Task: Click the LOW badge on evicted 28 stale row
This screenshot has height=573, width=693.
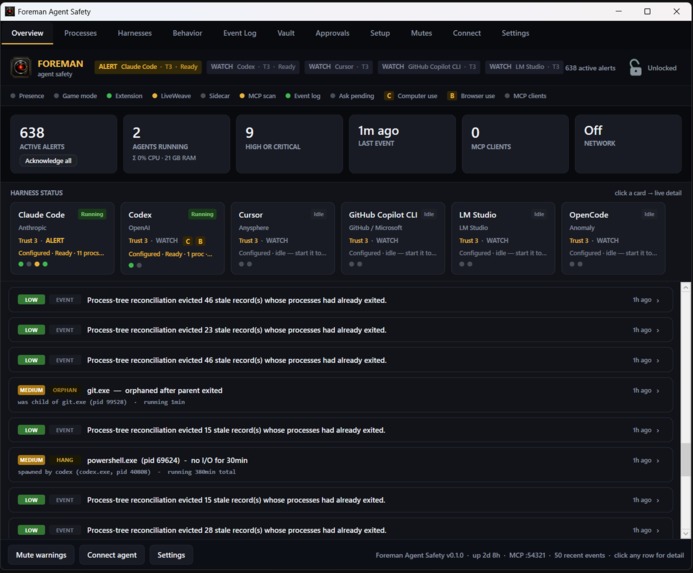Action: [31, 530]
